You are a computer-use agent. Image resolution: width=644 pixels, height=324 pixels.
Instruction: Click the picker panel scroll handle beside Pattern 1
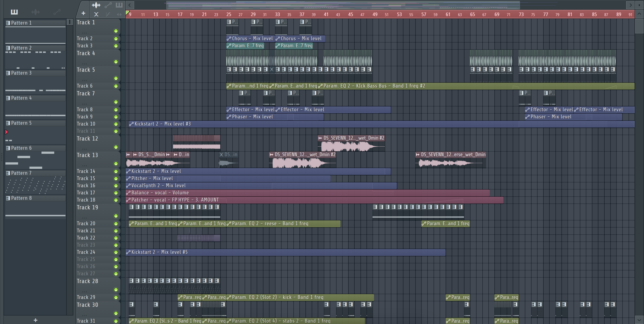coord(70,22)
